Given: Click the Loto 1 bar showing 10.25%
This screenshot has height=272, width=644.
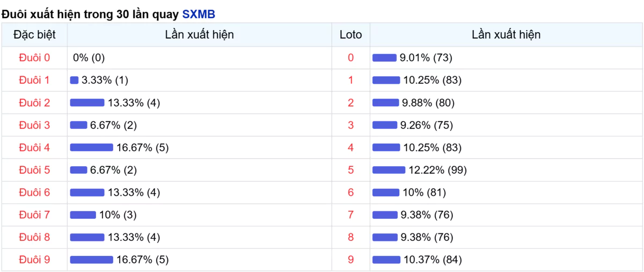Looking at the screenshot, I should pyautogui.click(x=386, y=80).
